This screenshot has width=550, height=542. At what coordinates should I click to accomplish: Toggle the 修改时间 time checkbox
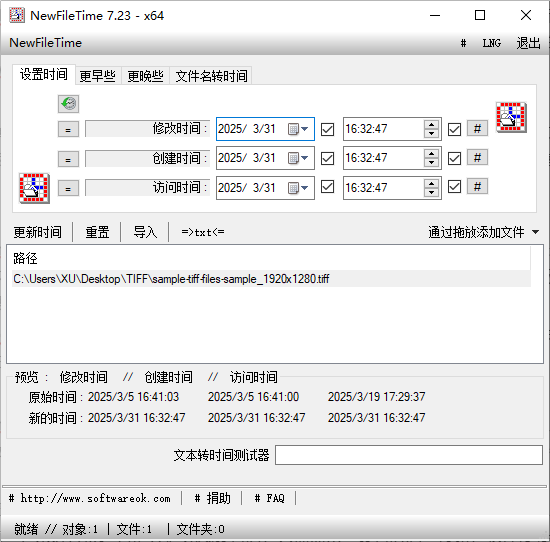454,129
